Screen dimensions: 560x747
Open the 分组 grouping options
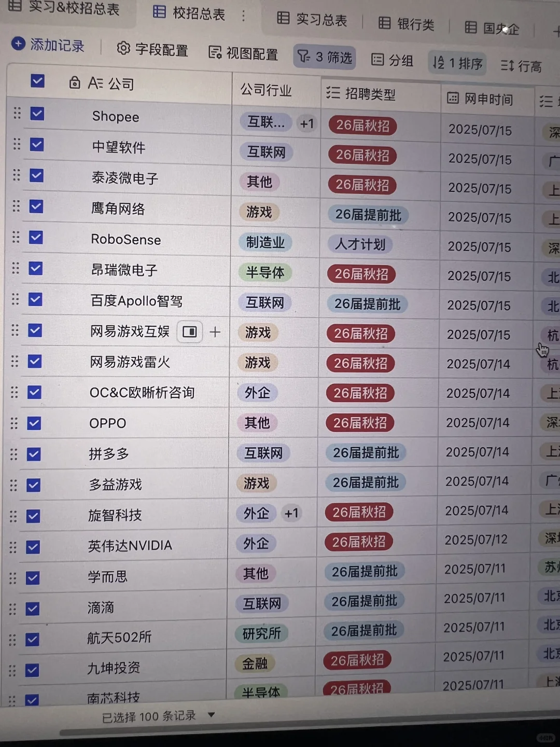click(x=392, y=60)
